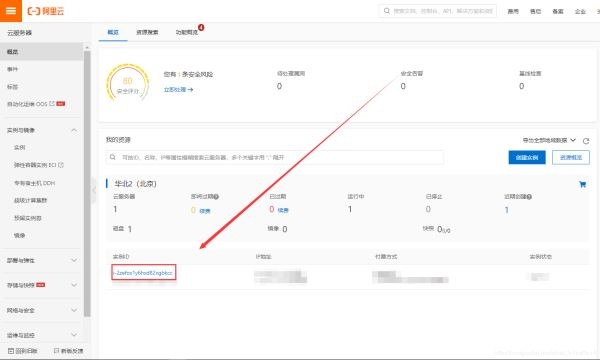
Task: Click the Aliyun logo
Action: click(46, 11)
